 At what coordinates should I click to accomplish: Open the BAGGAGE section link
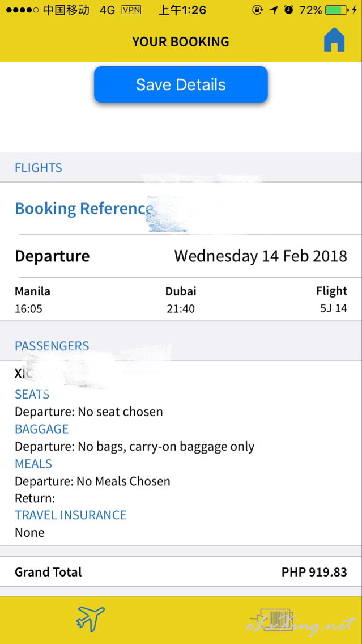[42, 429]
